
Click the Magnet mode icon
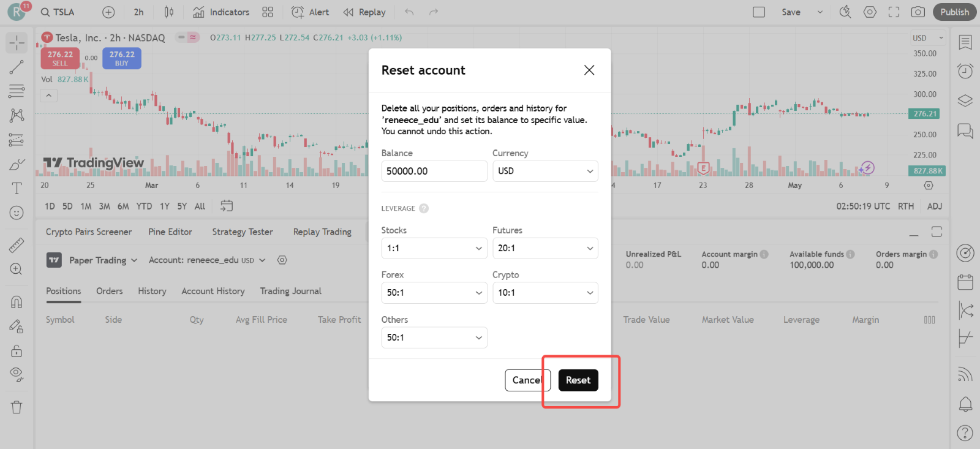click(x=17, y=302)
